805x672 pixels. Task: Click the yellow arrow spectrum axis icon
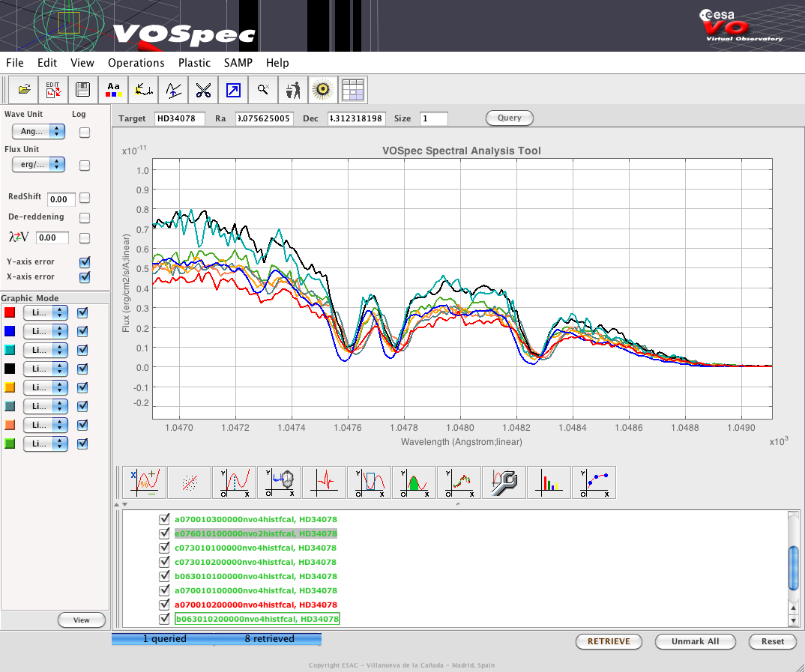(x=142, y=91)
